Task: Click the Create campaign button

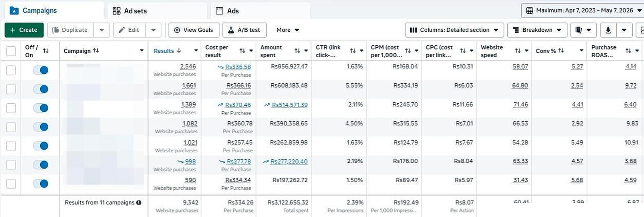Action: tap(24, 30)
